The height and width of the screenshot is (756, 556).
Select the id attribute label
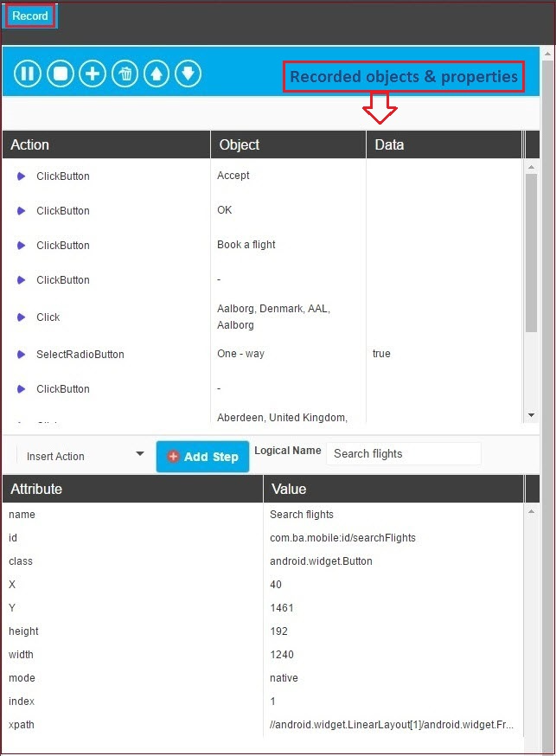(x=13, y=538)
